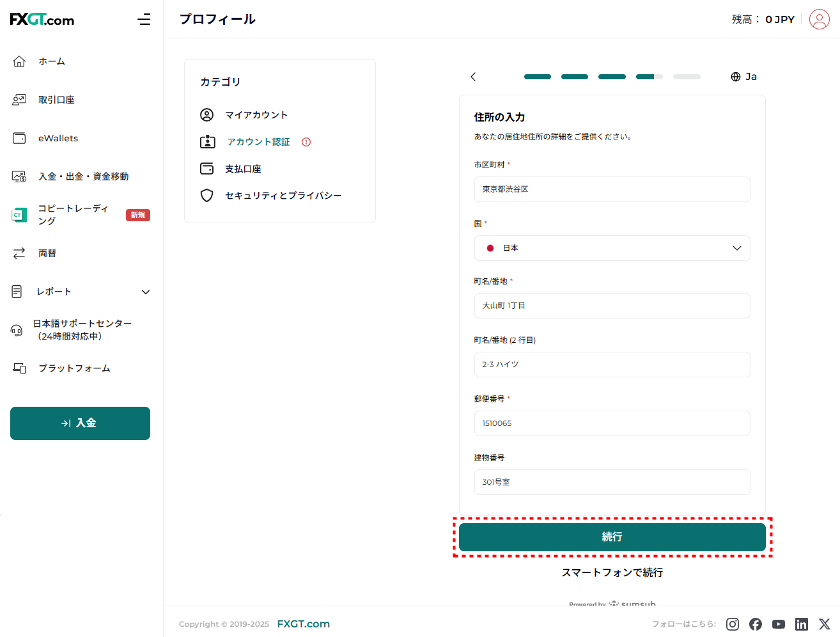
Task: Open the Facebook social icon
Action: [x=756, y=624]
